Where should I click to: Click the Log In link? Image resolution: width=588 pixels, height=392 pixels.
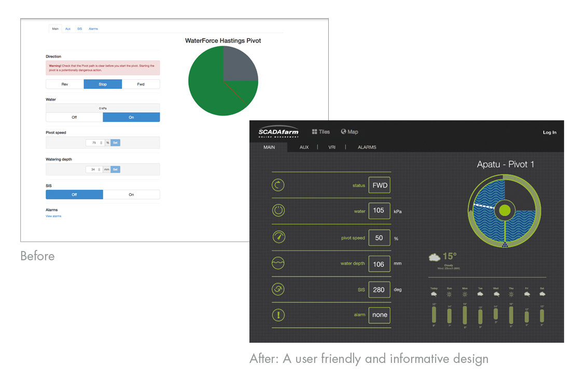[x=549, y=132]
